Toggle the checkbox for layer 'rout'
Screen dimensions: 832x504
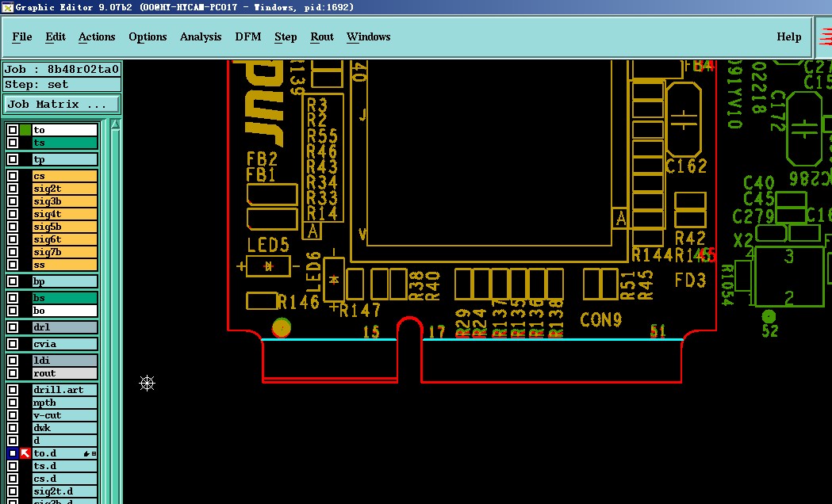click(12, 373)
